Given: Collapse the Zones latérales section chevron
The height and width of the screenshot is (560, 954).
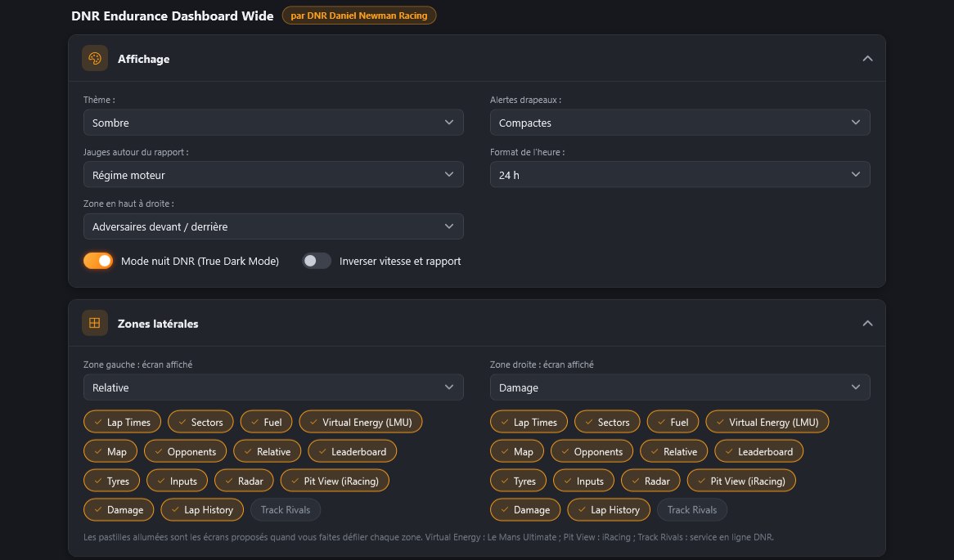Looking at the screenshot, I should pos(867,323).
